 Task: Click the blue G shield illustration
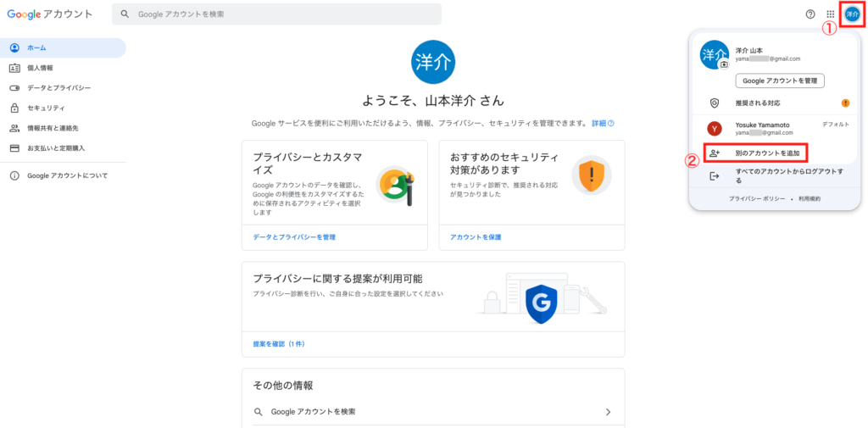point(540,303)
